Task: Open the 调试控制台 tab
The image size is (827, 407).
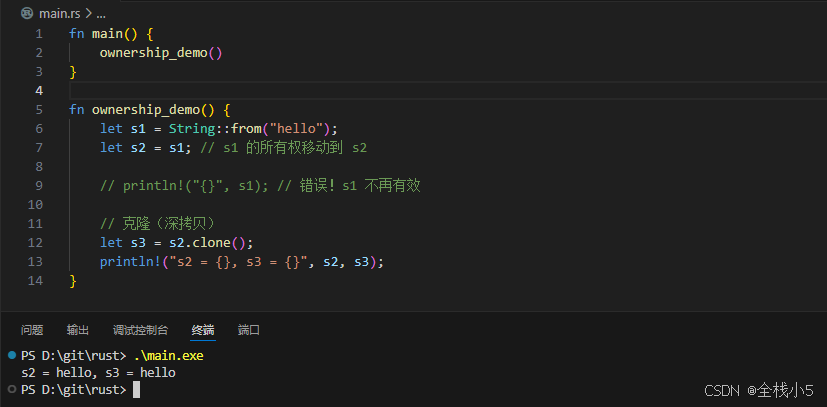Action: coord(140,331)
